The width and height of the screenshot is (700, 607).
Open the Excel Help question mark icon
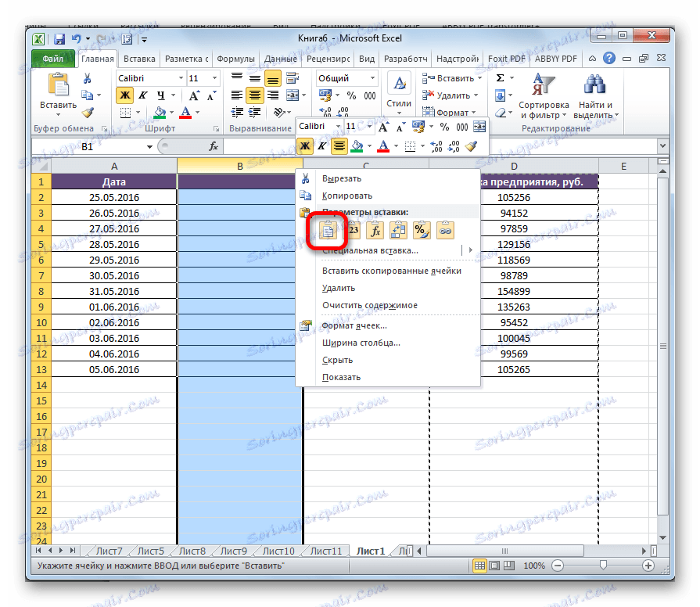pyautogui.click(x=609, y=58)
